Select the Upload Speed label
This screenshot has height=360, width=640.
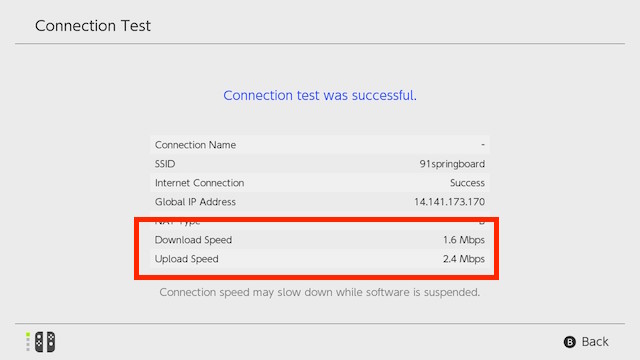tap(187, 259)
